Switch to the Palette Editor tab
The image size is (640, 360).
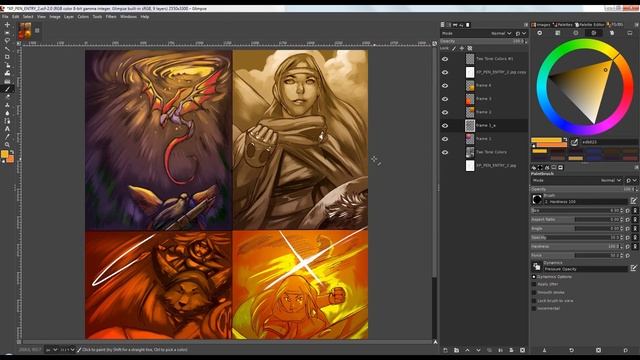coord(590,25)
